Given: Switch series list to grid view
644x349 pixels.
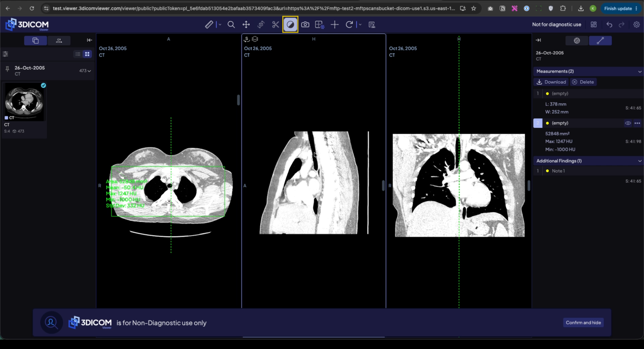Looking at the screenshot, I should coord(87,54).
